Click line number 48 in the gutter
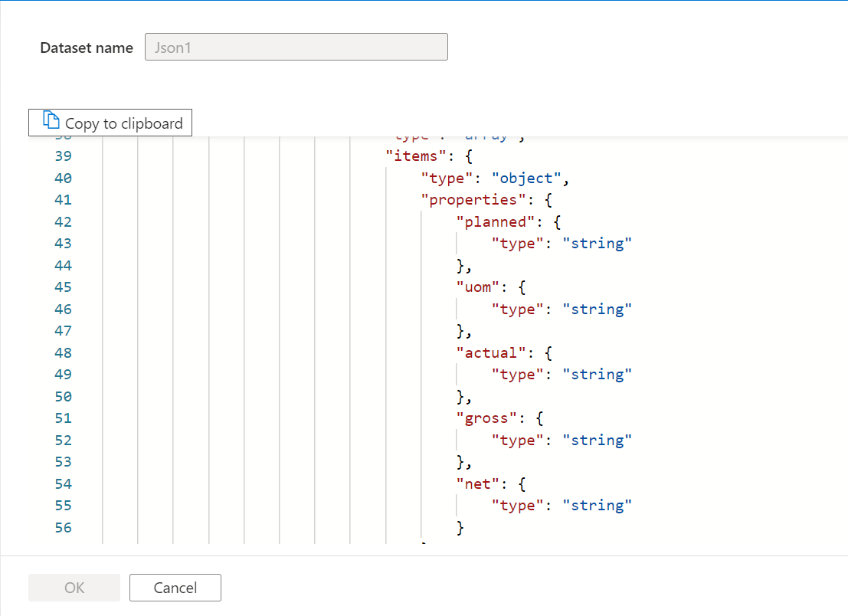The width and height of the screenshot is (848, 616). tap(64, 352)
